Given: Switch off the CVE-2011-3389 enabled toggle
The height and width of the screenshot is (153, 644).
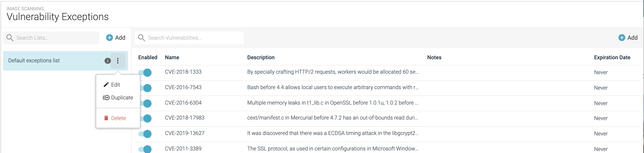Looking at the screenshot, I should [145, 149].
